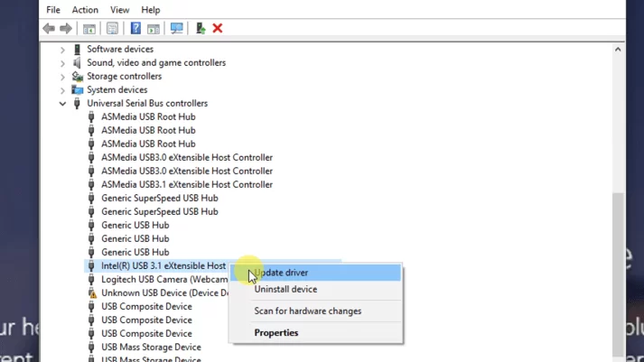Select Intel(R) USB 3.1 eXtensible Host entry
644x362 pixels.
[x=163, y=266]
